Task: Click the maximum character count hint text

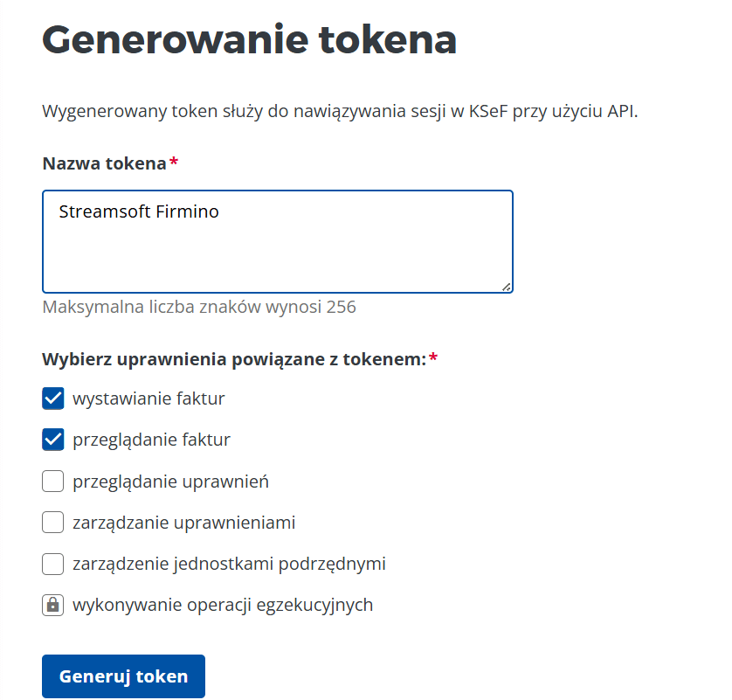Action: click(x=198, y=307)
